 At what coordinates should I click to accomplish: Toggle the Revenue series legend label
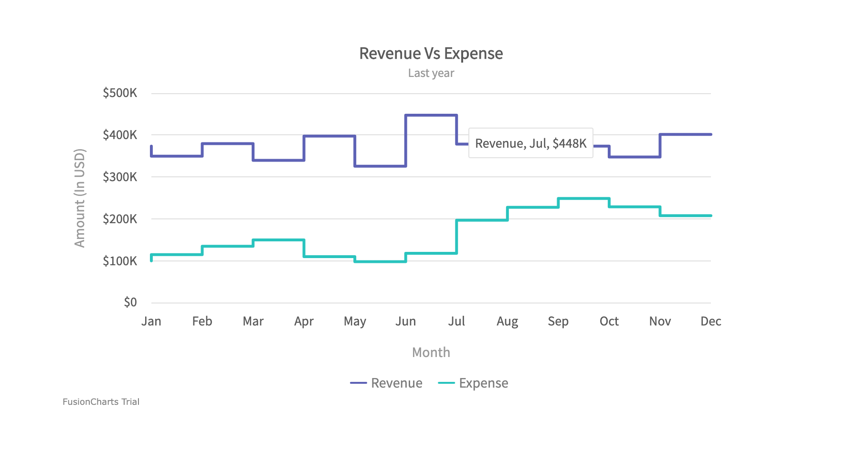click(396, 383)
